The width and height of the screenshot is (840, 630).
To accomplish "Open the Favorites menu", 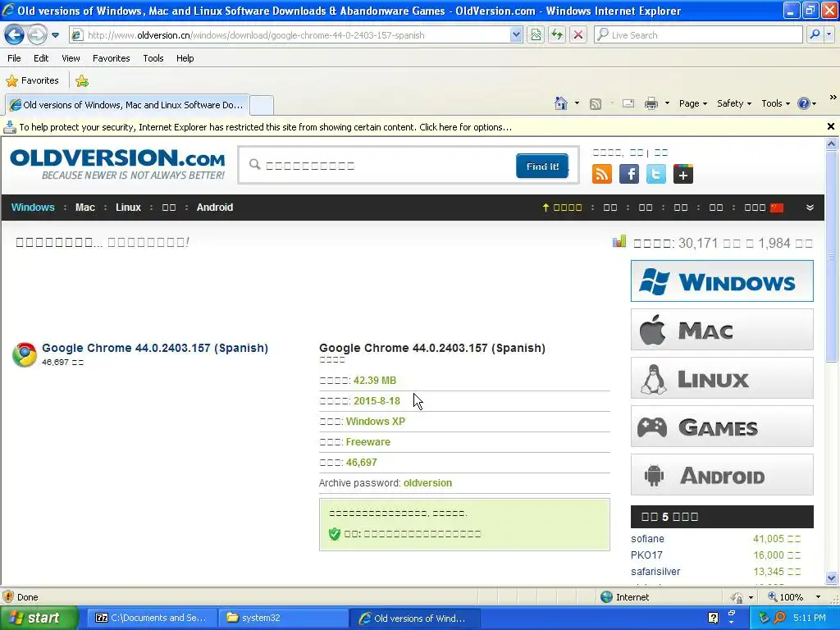I will tap(111, 58).
